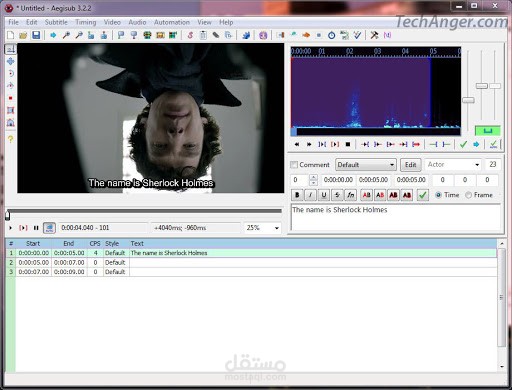Open the Fonts Collector icon

[x=228, y=35]
